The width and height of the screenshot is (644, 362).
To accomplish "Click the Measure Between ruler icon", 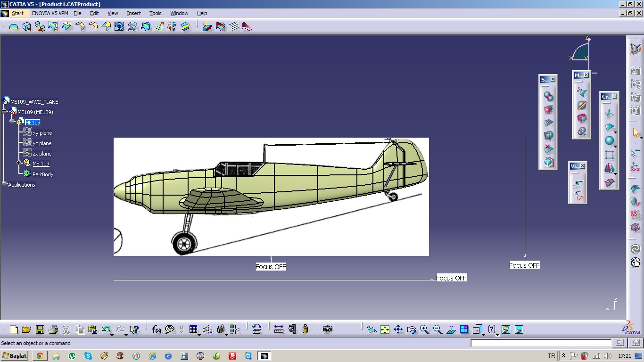I will (279, 329).
